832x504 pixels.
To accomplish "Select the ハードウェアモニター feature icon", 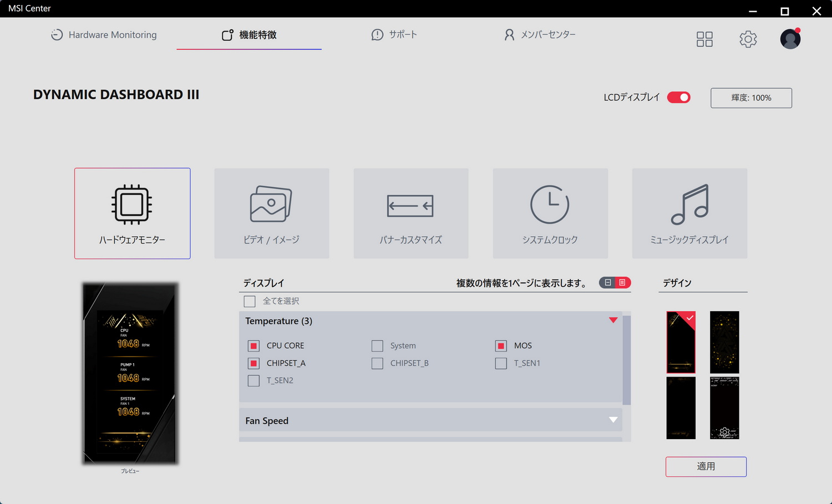I will (132, 213).
